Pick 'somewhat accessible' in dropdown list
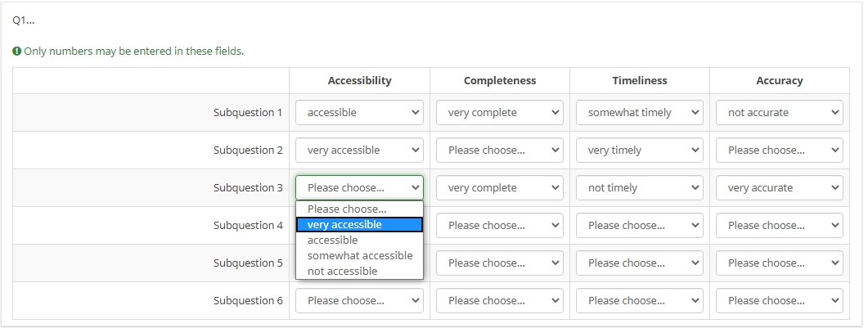Screen dimensions: 868x328 359,255
